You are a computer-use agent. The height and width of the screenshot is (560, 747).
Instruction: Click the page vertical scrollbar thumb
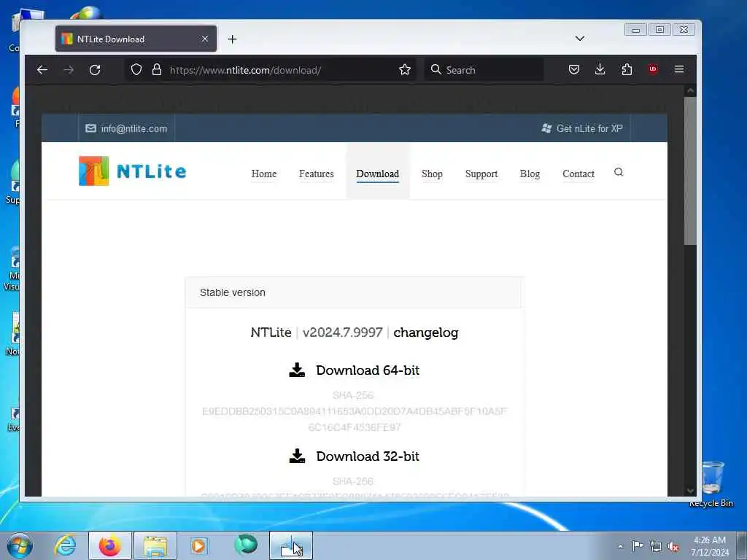690,171
